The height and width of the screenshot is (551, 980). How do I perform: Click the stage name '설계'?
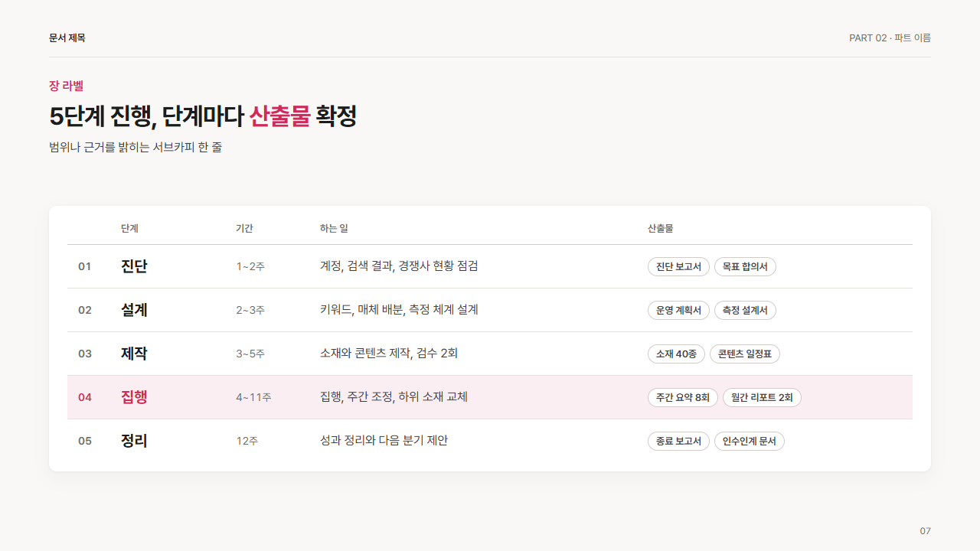tap(134, 310)
